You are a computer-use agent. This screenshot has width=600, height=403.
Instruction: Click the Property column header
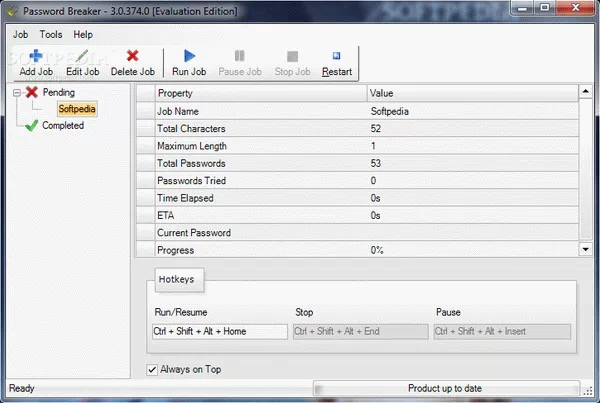click(261, 93)
